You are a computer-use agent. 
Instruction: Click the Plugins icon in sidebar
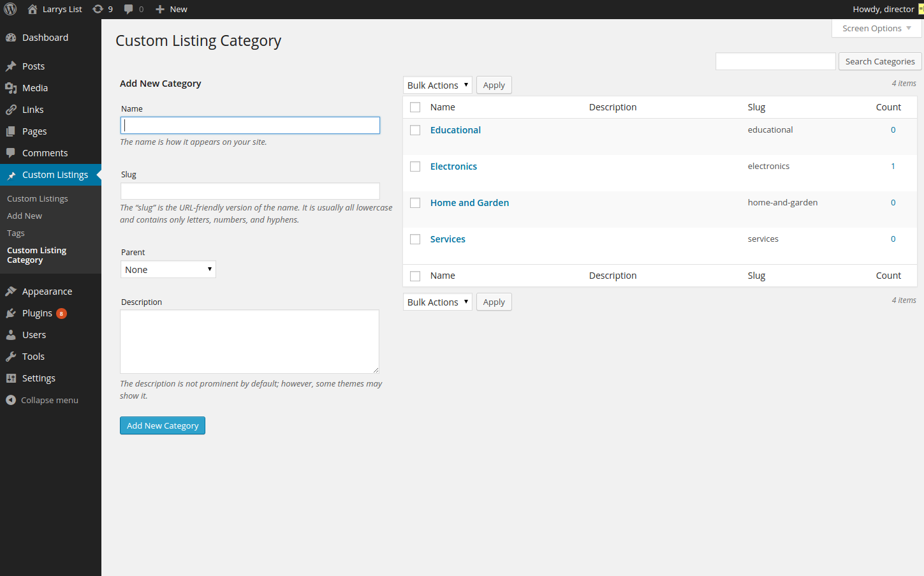pos(11,313)
